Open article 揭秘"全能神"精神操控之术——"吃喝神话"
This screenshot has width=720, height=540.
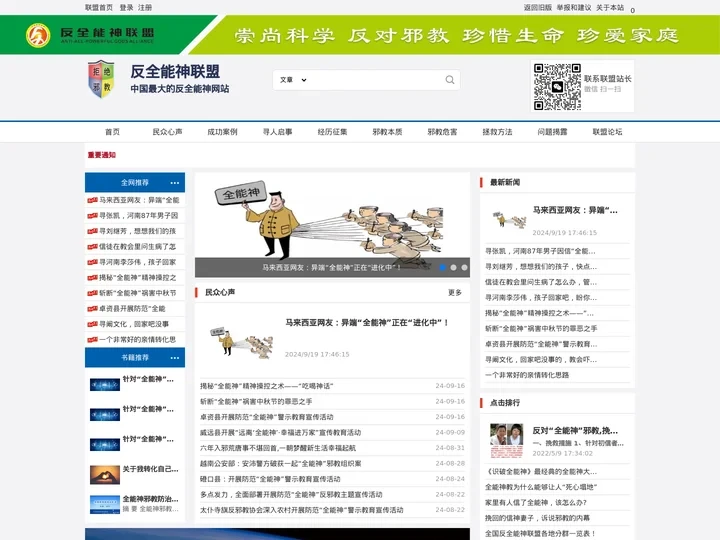pyautogui.click(x=267, y=386)
